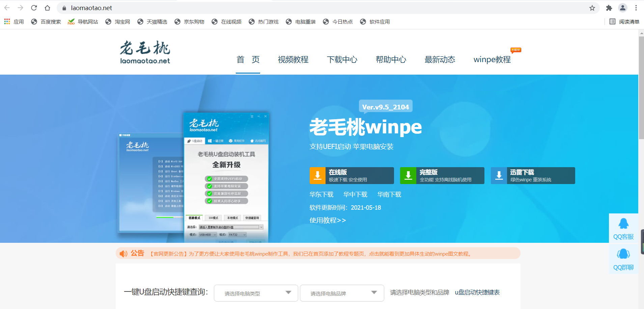This screenshot has height=309, width=644.
Task: Open winpe教程 navigation tab
Action: pos(492,59)
